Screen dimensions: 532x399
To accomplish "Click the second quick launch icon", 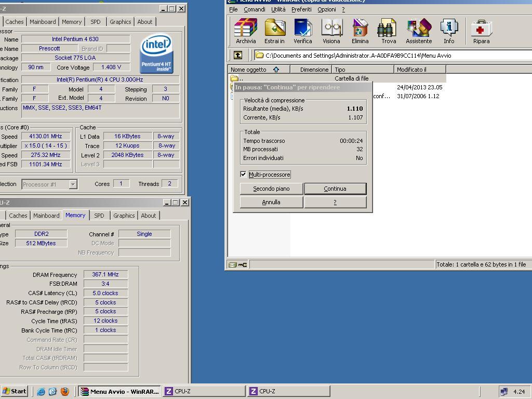I will (52, 392).
